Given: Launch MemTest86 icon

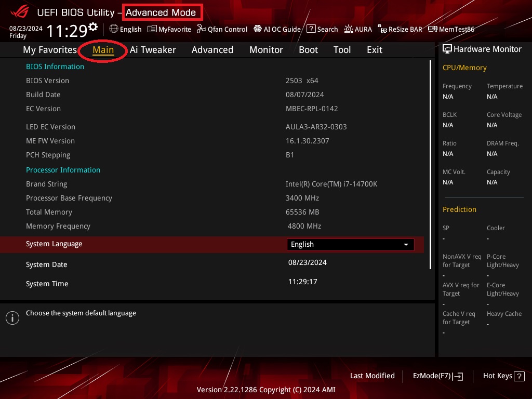Looking at the screenshot, I should [x=433, y=29].
